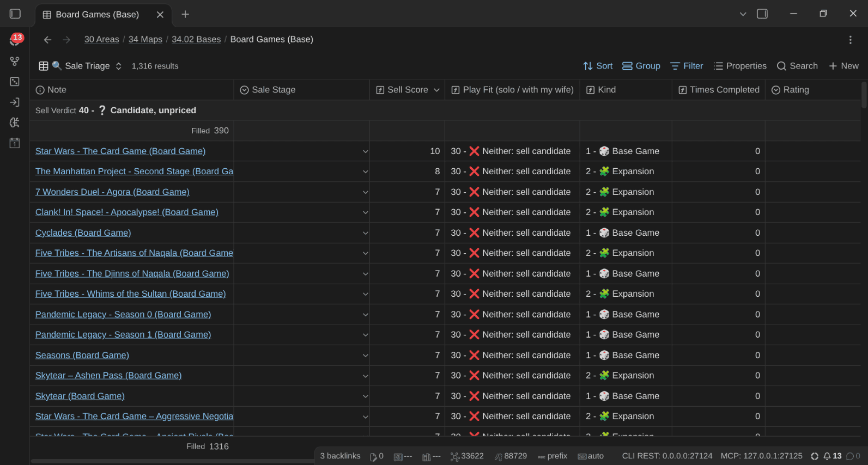Navigate forward with the right arrow
Image resolution: width=868 pixels, height=465 pixels.
pyautogui.click(x=66, y=40)
